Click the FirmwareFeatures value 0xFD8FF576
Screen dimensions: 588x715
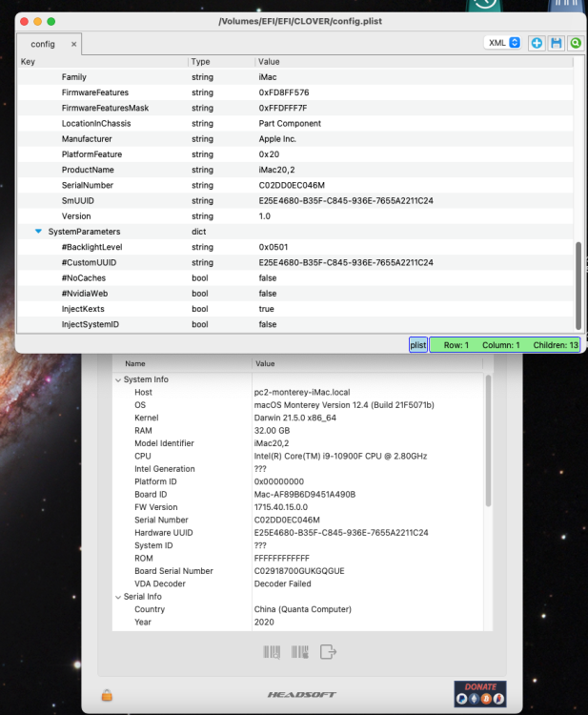click(x=283, y=92)
